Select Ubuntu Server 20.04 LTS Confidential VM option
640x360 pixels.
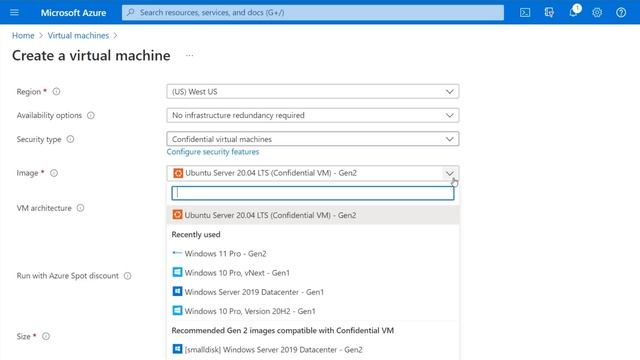tap(313, 215)
